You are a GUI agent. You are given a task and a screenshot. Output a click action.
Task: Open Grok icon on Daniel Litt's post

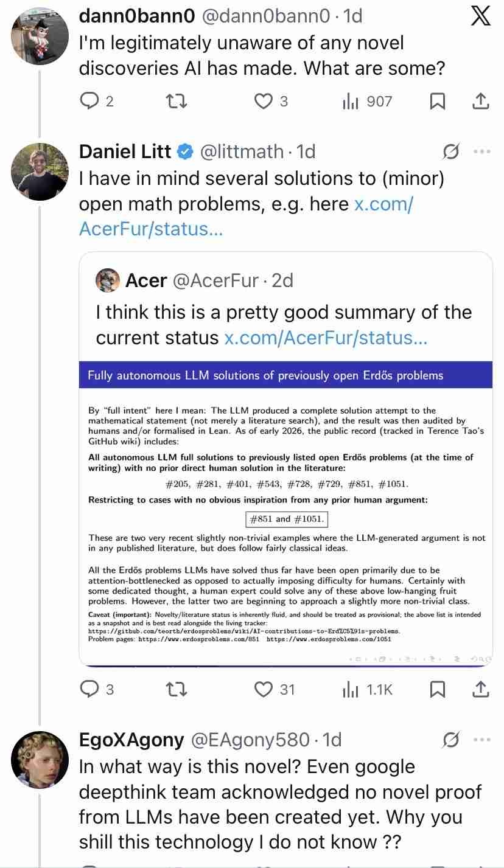[x=451, y=151]
